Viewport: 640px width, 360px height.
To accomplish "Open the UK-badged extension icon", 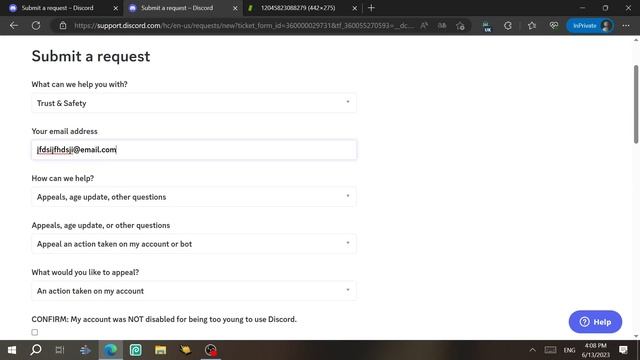I will [x=487, y=27].
